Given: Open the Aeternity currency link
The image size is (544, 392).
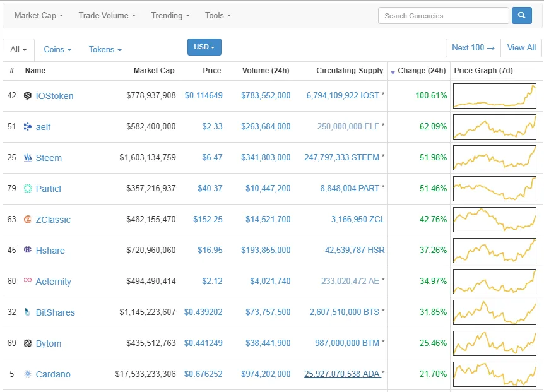Looking at the screenshot, I should pyautogui.click(x=54, y=282).
